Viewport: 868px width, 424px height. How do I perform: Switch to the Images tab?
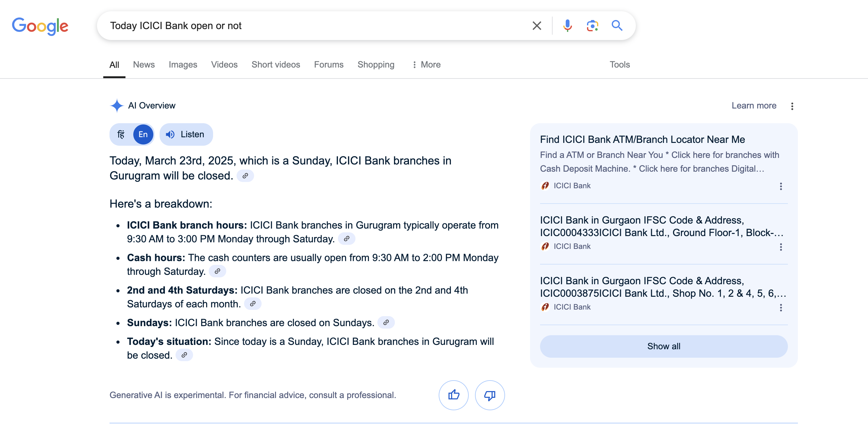(x=183, y=64)
